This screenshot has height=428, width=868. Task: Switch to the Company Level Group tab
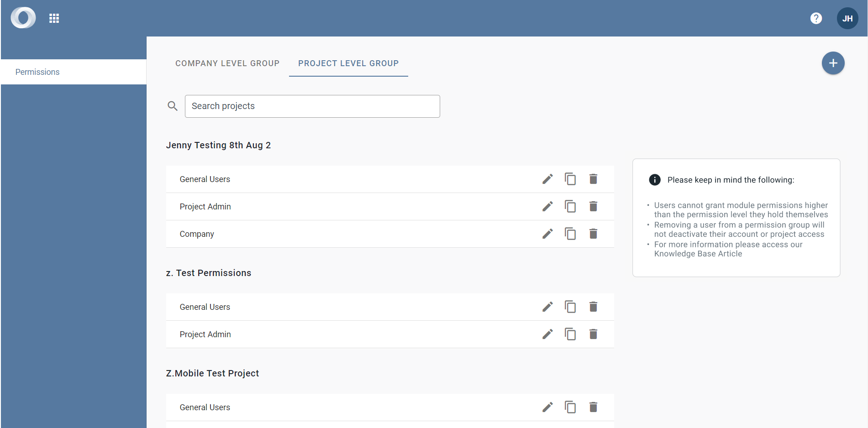click(227, 63)
